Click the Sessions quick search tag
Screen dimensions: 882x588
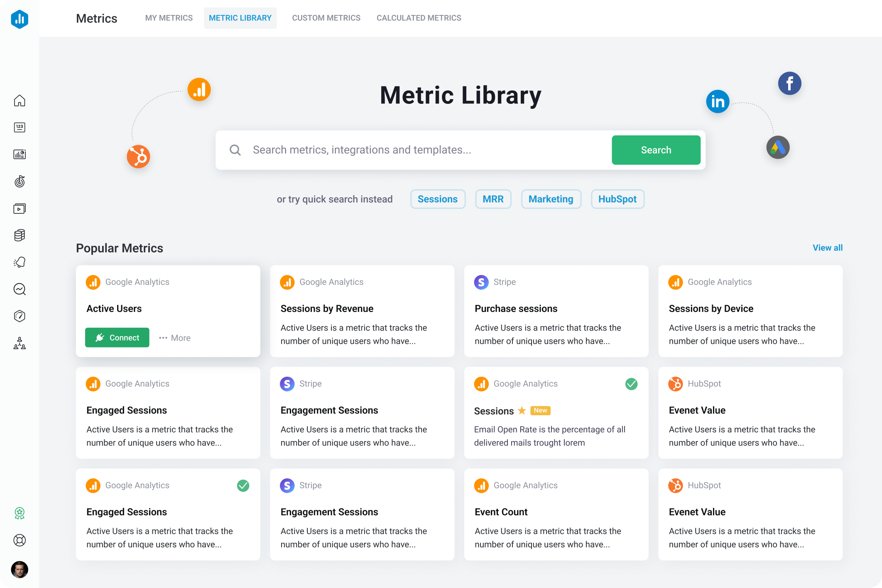click(437, 199)
